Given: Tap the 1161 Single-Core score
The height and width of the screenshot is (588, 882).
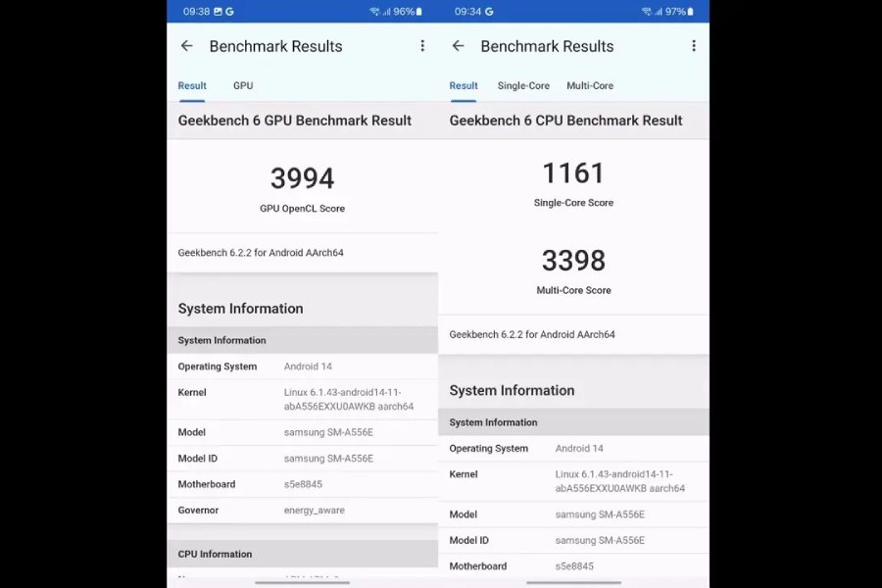Looking at the screenshot, I should [573, 173].
